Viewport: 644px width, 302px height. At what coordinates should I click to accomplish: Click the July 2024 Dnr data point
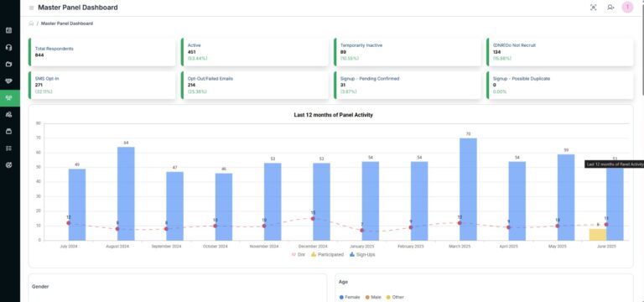pyautogui.click(x=69, y=223)
